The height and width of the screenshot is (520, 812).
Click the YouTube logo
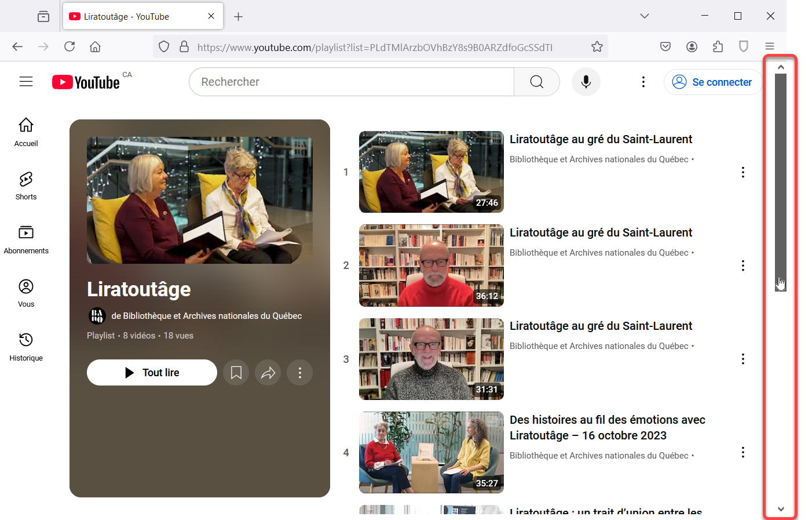click(86, 82)
